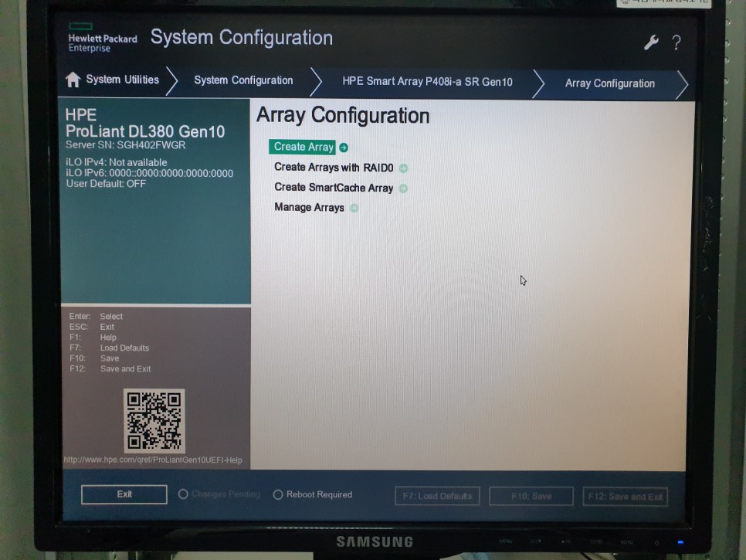The image size is (746, 560).
Task: Click the ESC: Exit key hint
Action: 92,327
